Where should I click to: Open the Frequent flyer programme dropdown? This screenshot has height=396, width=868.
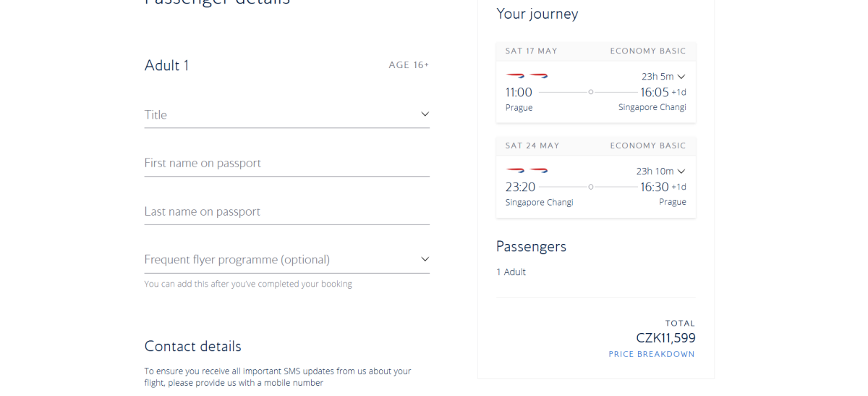tap(286, 259)
